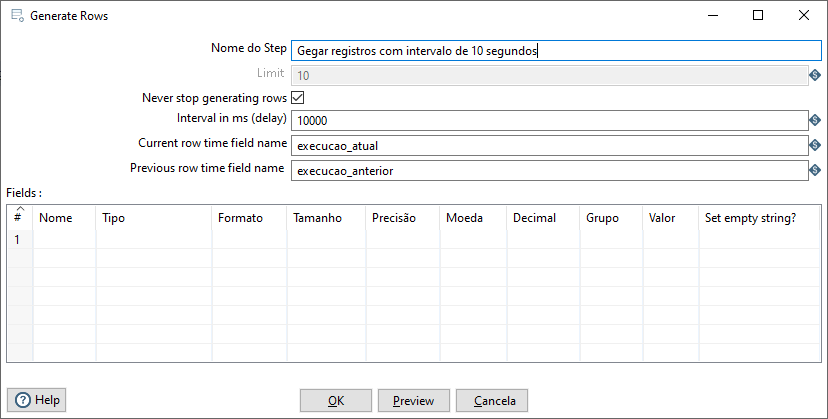Screen dimensions: 828x419
Task: Click the Moeda column header
Action: point(473,217)
